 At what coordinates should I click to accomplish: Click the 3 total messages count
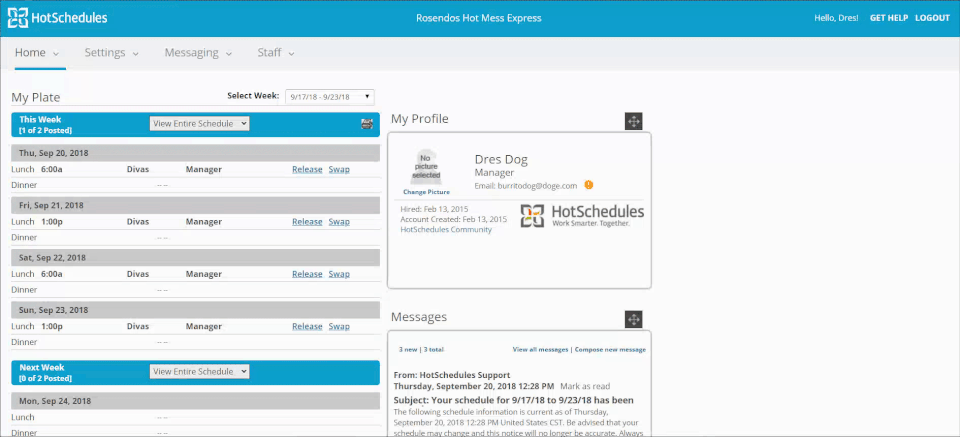pos(433,349)
